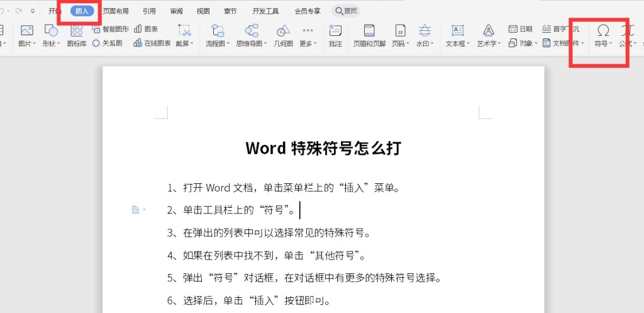Click the paragraph marker icon beside line 2

pyautogui.click(x=135, y=210)
